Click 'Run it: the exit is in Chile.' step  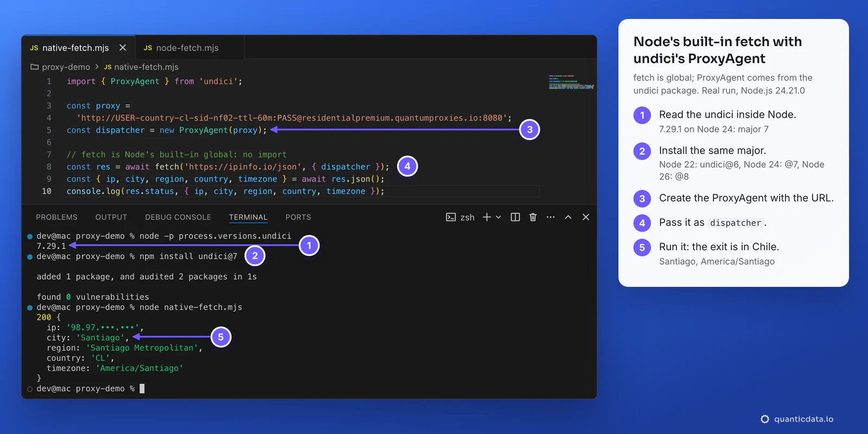tap(719, 247)
